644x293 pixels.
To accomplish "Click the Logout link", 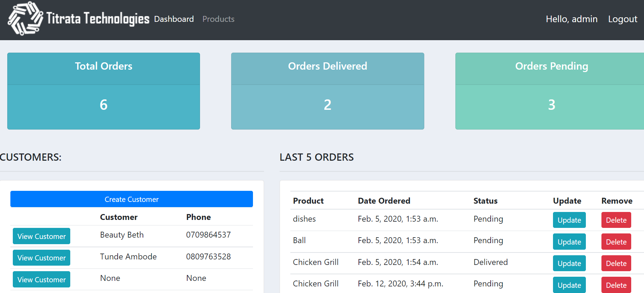I will point(623,19).
